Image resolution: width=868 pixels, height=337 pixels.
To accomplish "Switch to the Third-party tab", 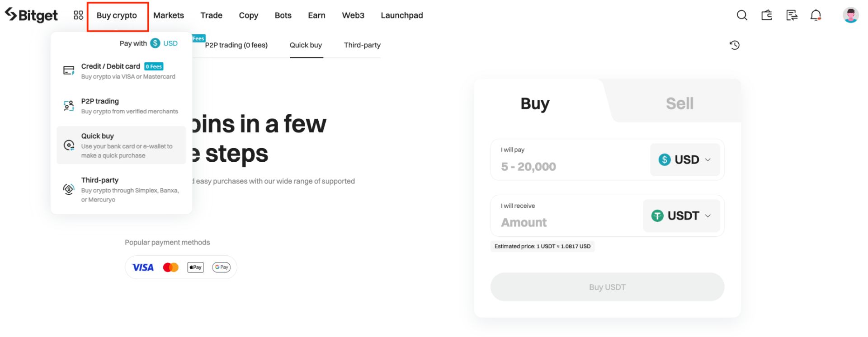I will coord(362,45).
